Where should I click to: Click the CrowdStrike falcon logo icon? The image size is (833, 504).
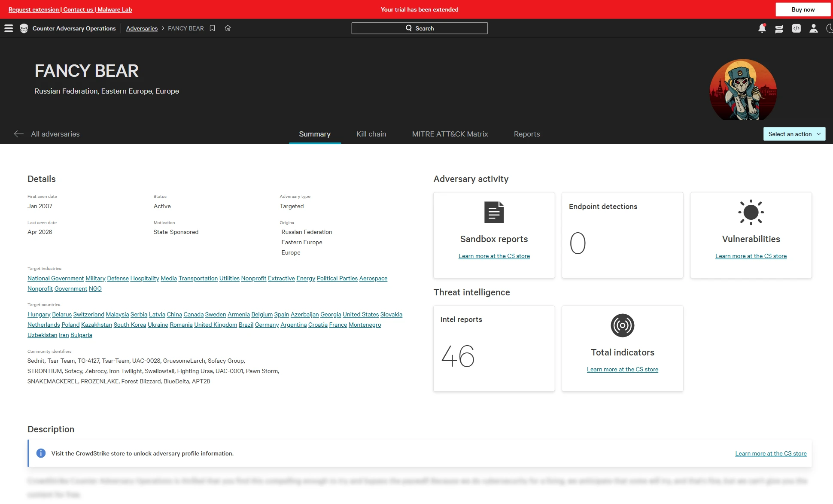tap(24, 28)
